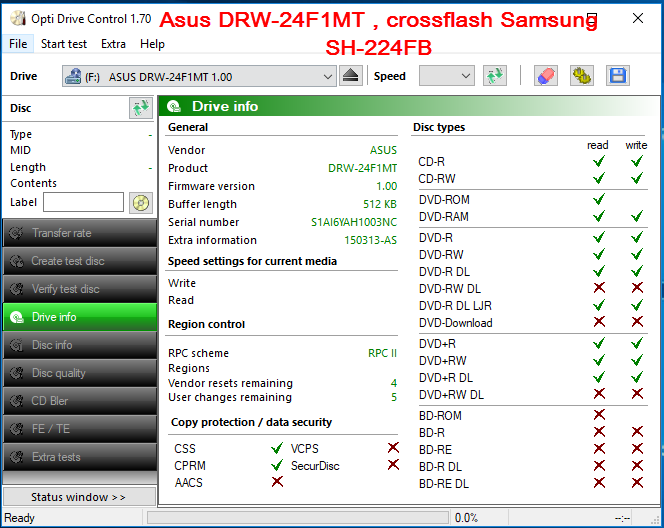
Task: Click the AACS unsupported cross mark
Action: click(x=277, y=481)
